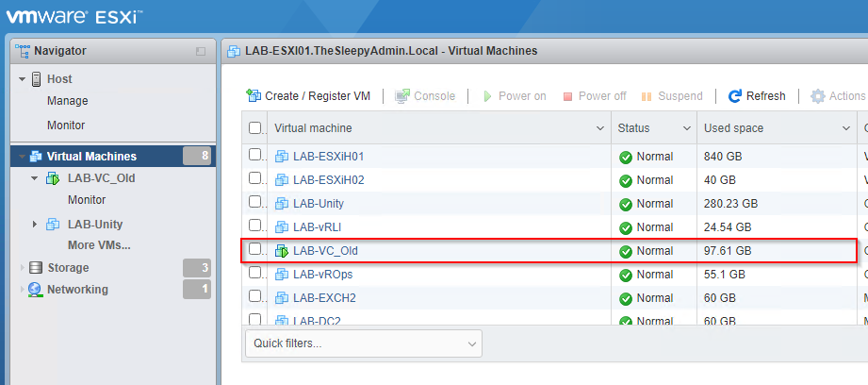Click the Networking globe icon

point(35,289)
